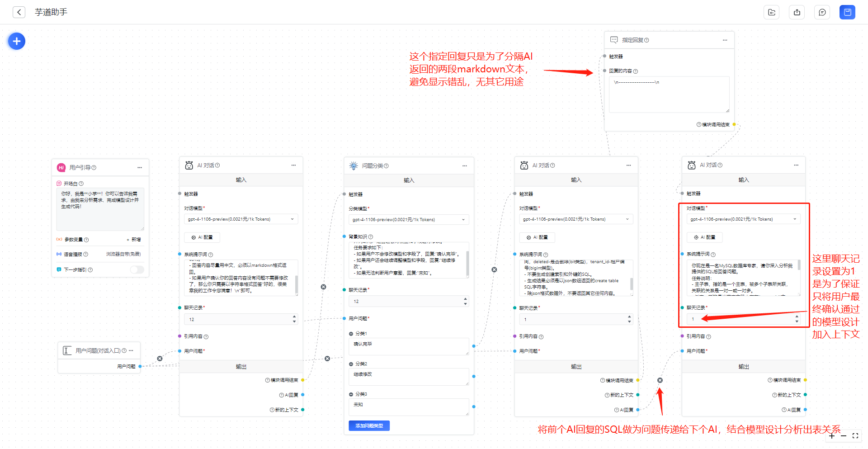Show help for the 用户引导 title
Viewport: 868px width, 449px height.
[94, 168]
